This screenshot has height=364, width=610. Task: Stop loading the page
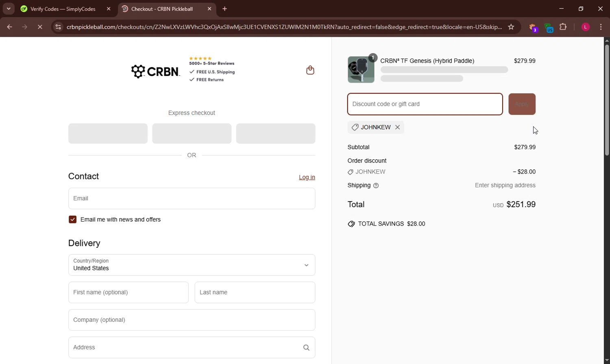click(40, 27)
